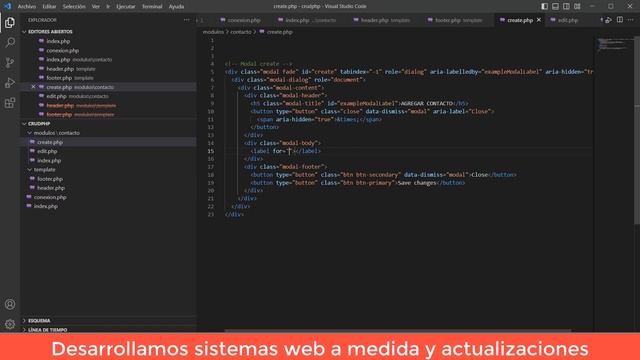Open index.php under modulos\contacto folder
640x360 pixels.
click(x=108, y=160)
